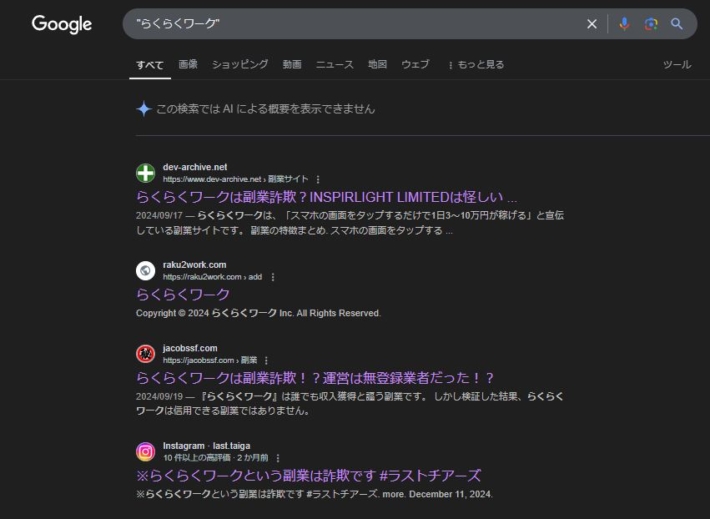The image size is (710, 519).
Task: Submit search with magnifying glass icon
Action: 676,24
